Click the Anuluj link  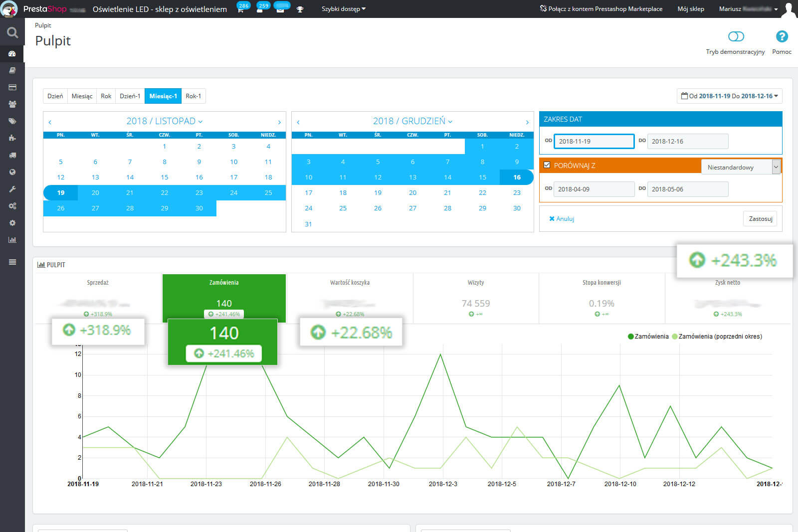(x=562, y=219)
